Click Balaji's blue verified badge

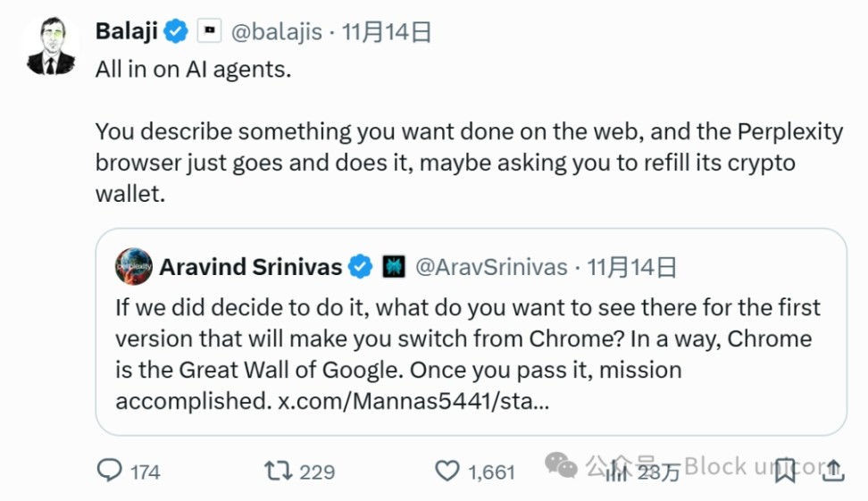coord(176,31)
